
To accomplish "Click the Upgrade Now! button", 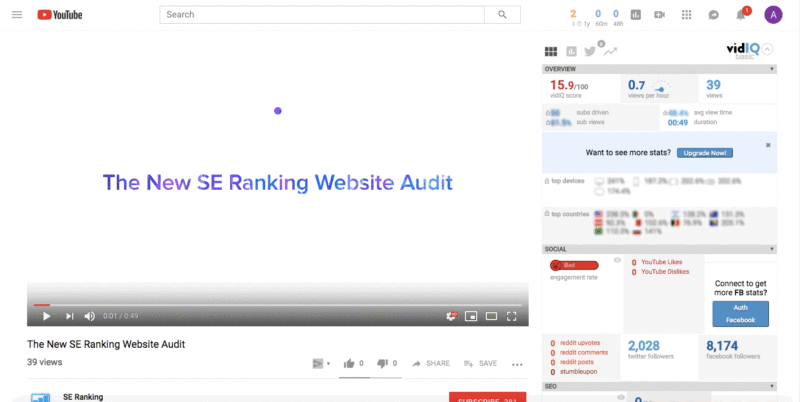I will click(x=704, y=153).
